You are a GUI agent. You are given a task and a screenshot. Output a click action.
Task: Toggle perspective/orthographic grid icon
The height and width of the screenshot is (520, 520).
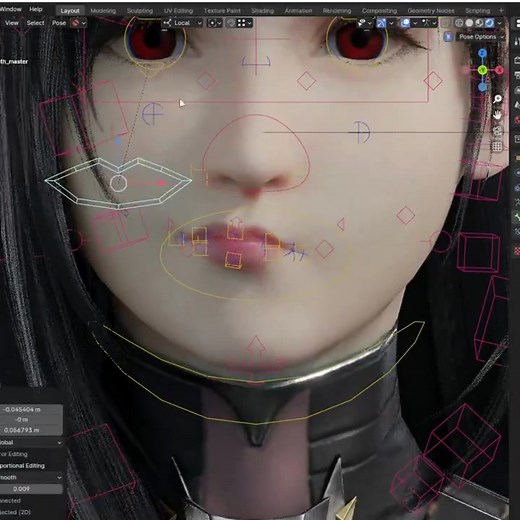(497, 146)
